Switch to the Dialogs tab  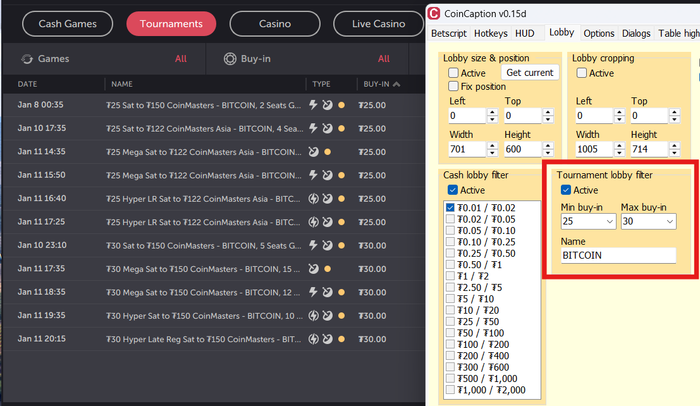click(x=636, y=33)
